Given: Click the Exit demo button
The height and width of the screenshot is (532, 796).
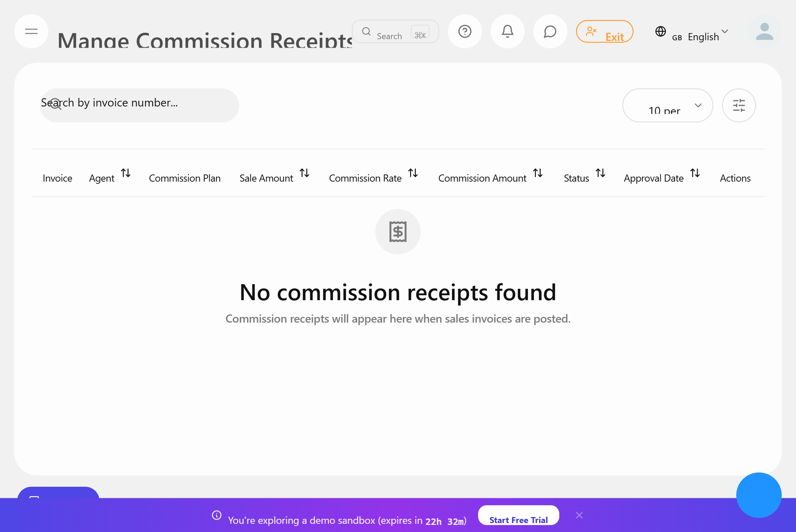Looking at the screenshot, I should 604,31.
